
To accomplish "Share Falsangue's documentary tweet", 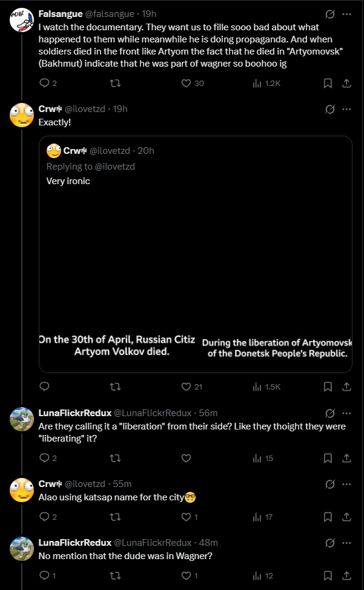I will (x=346, y=83).
